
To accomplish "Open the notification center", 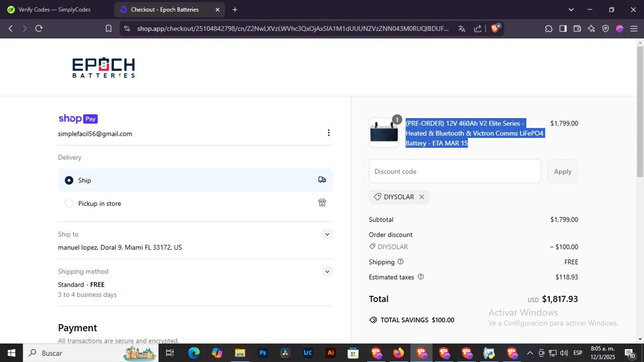I will [x=630, y=353].
